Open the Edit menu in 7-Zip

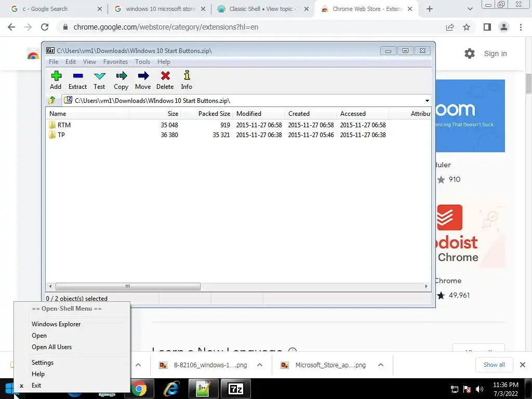pos(71,62)
